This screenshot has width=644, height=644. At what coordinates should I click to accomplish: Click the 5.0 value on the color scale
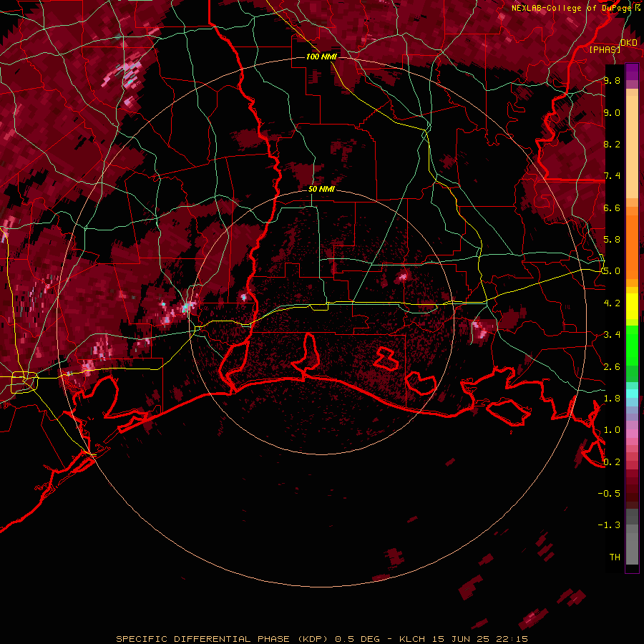(612, 271)
